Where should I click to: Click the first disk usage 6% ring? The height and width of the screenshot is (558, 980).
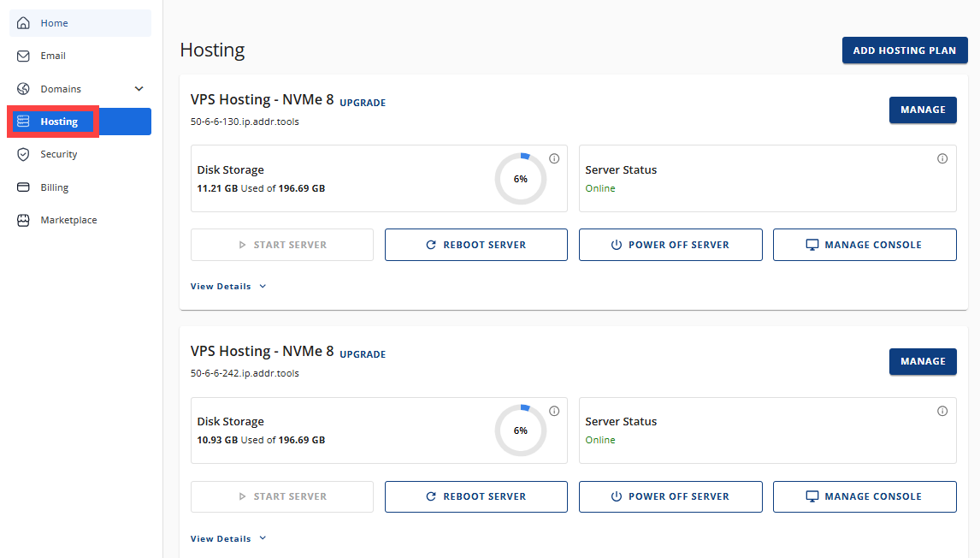[x=520, y=179]
